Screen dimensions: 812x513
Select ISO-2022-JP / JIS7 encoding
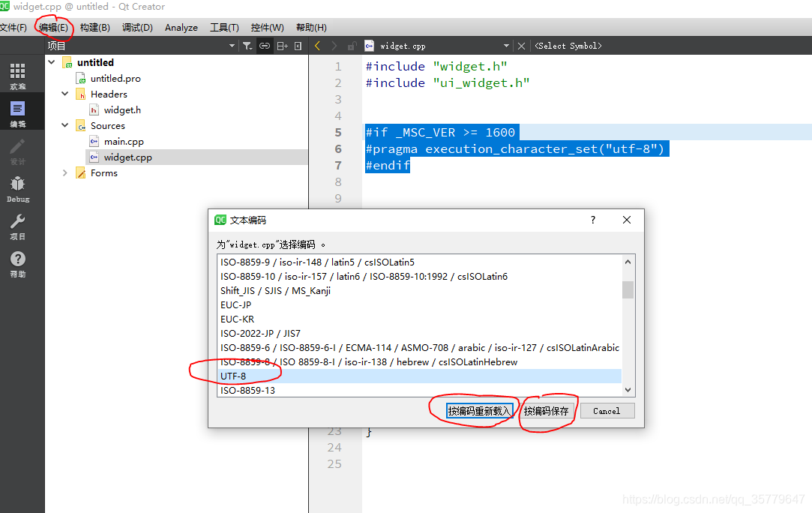419,334
